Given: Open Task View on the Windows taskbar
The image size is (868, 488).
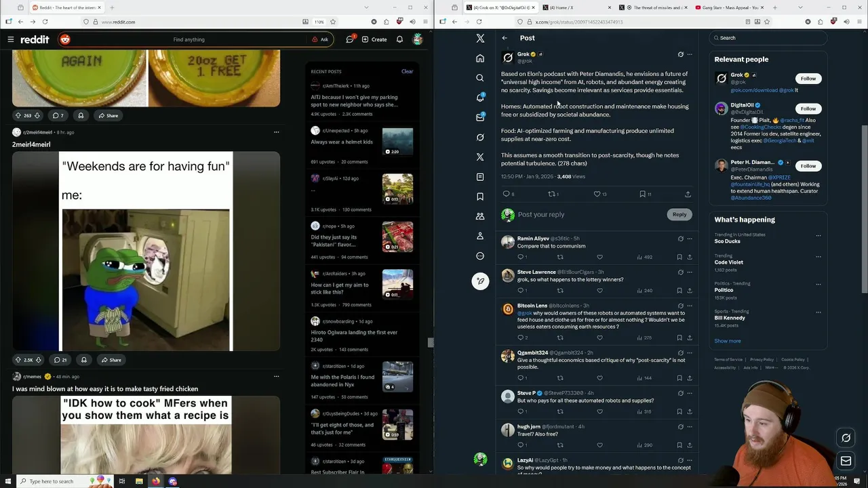Looking at the screenshot, I should coord(122,481).
